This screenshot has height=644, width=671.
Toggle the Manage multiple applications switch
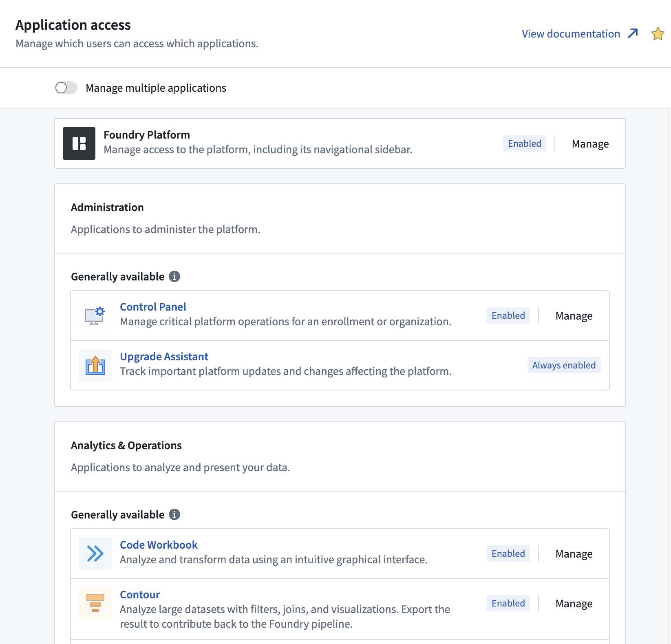click(66, 88)
